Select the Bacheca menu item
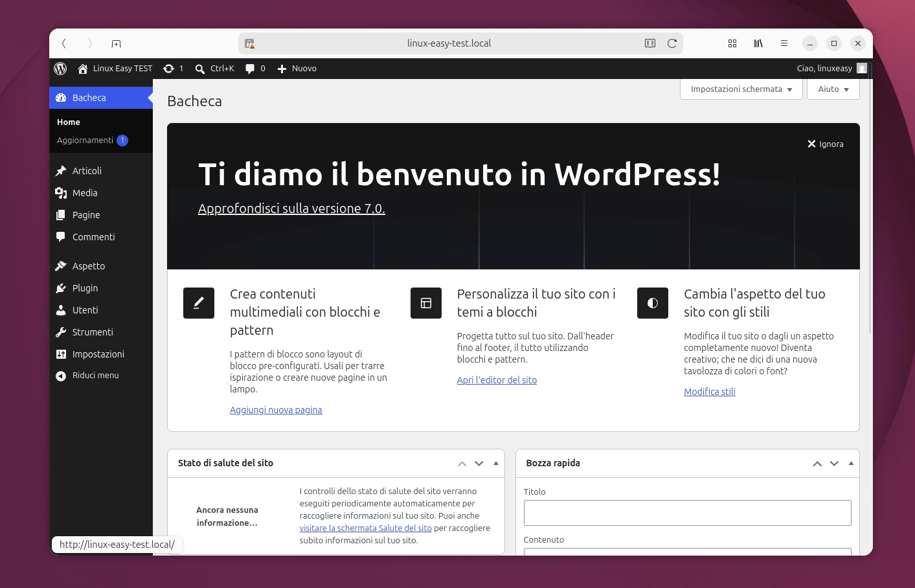 coord(101,98)
